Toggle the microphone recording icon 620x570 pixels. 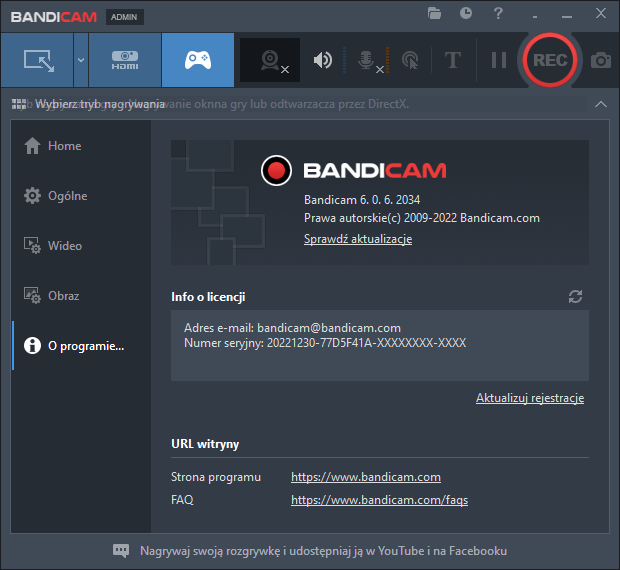366,60
